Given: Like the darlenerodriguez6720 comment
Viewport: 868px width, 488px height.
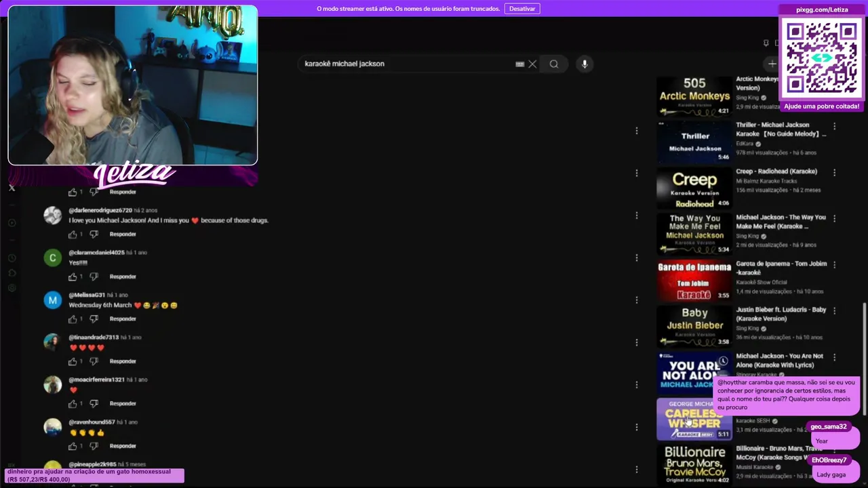Looking at the screenshot, I should 73,234.
